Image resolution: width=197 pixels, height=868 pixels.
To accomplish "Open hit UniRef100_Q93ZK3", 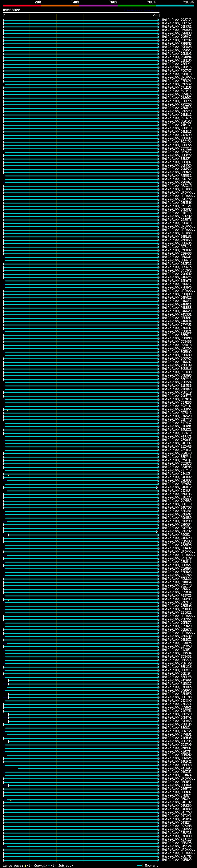I will click(177, 20).
